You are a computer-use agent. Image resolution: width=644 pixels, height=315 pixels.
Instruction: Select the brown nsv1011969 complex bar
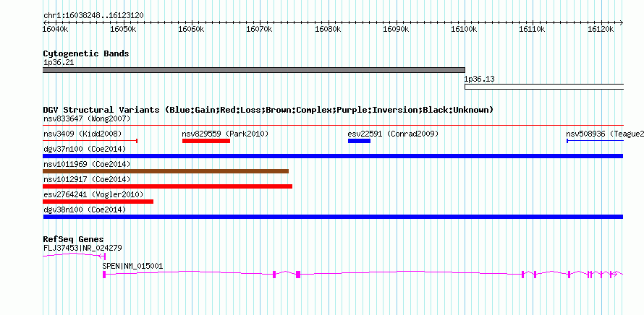click(166, 171)
